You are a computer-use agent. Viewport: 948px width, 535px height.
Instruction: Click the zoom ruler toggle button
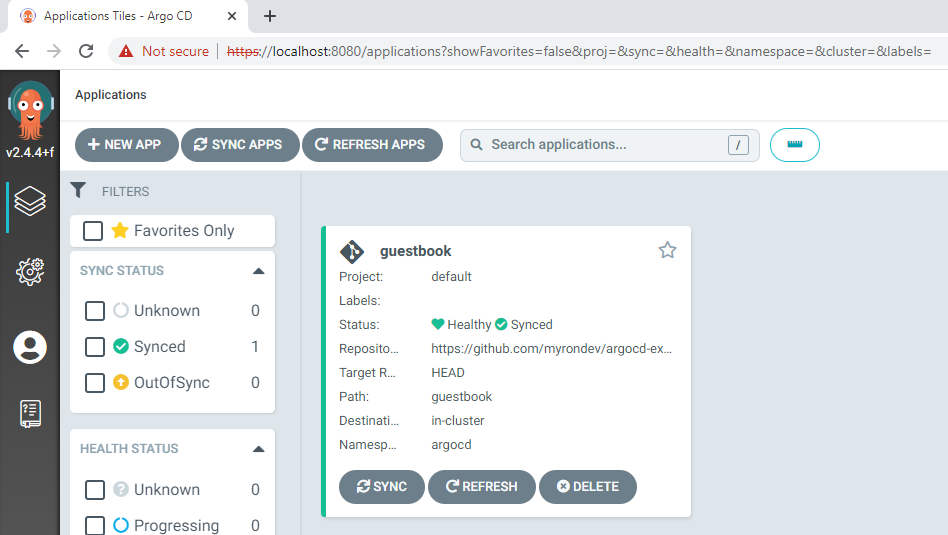tap(794, 144)
